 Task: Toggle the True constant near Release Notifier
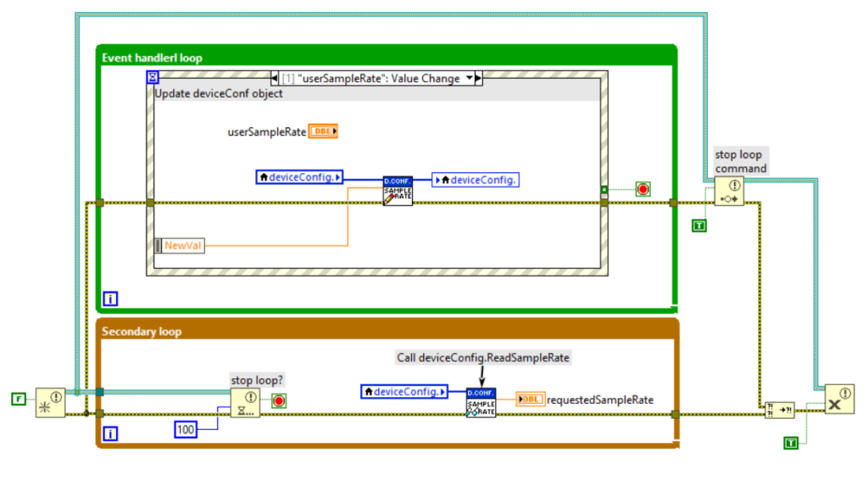coord(791,442)
